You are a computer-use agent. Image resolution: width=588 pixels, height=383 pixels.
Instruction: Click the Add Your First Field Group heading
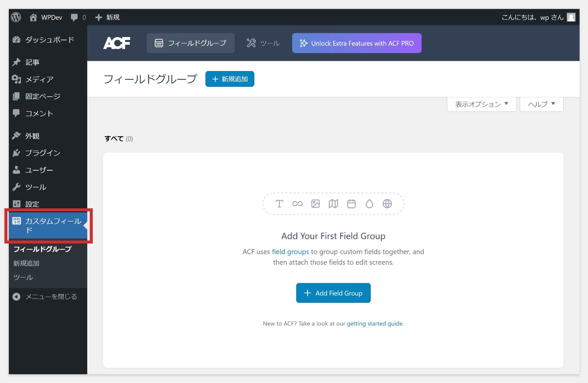333,236
